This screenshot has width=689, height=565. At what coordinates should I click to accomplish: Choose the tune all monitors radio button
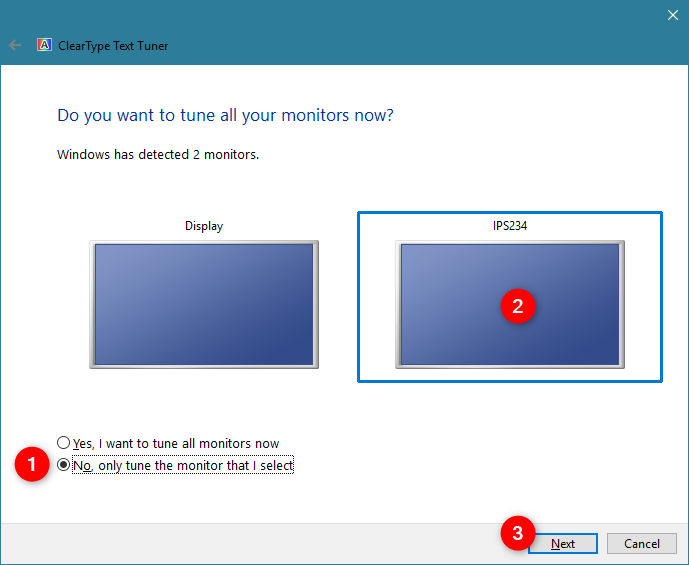(x=63, y=442)
